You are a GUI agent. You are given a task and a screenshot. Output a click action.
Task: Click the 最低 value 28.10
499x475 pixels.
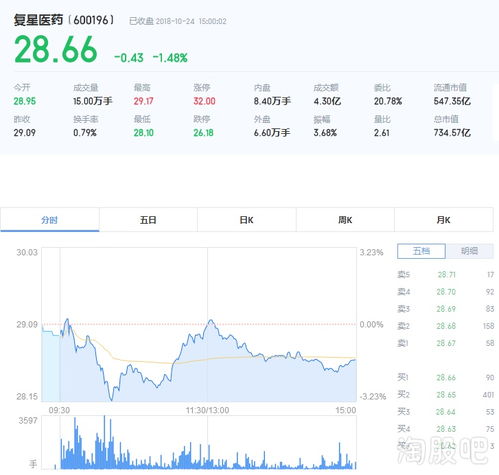(x=144, y=133)
